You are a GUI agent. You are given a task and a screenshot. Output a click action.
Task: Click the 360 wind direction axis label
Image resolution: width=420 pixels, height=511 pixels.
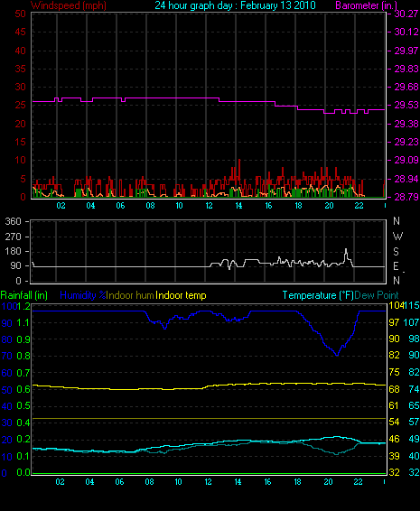click(13, 221)
